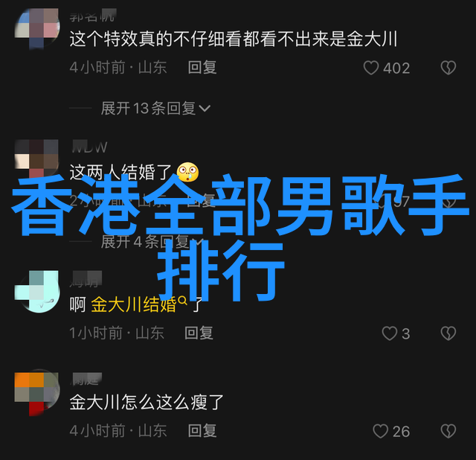Dislike the 金大川结婚了 comment

tap(448, 333)
